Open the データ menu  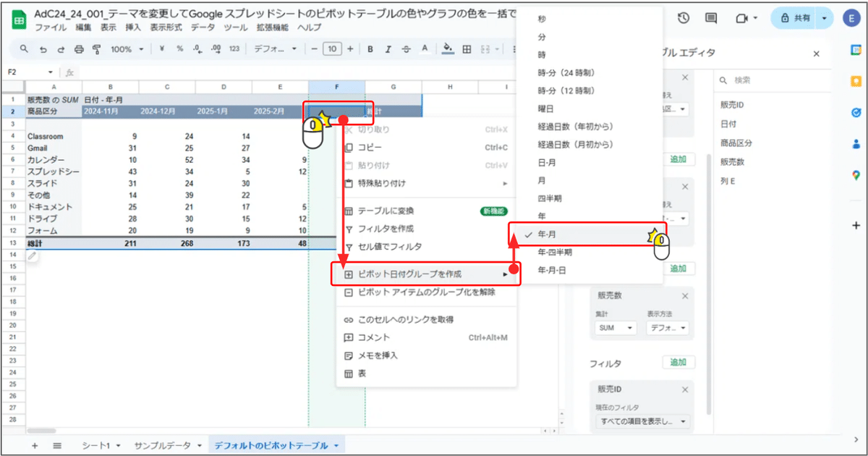(204, 27)
